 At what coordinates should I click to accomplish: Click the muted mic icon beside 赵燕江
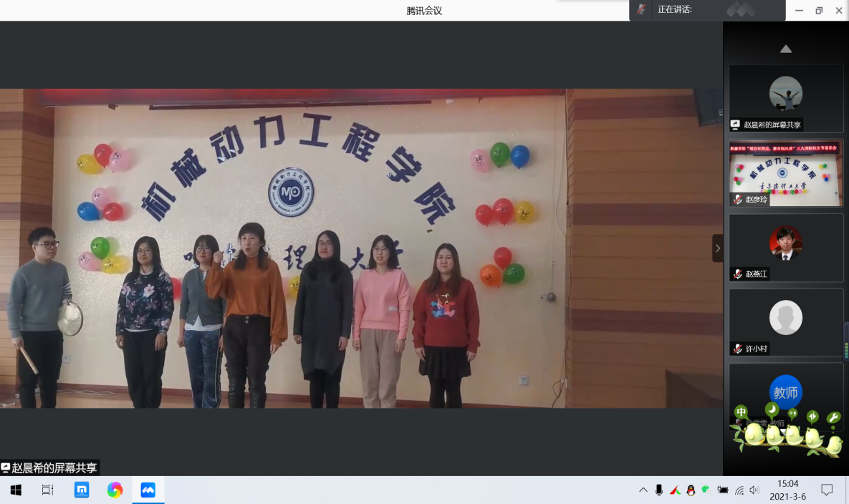pyautogui.click(x=737, y=274)
